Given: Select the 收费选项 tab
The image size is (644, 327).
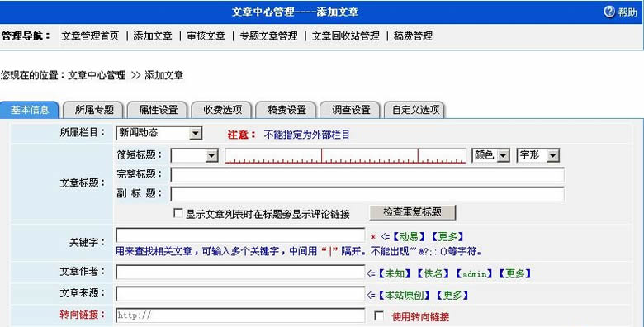Looking at the screenshot, I should click(x=222, y=110).
